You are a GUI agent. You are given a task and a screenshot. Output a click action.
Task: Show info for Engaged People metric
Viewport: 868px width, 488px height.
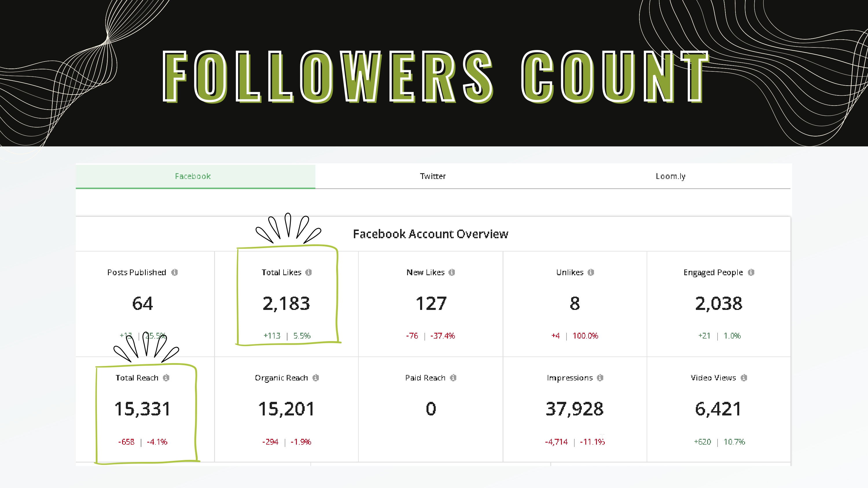click(x=751, y=272)
